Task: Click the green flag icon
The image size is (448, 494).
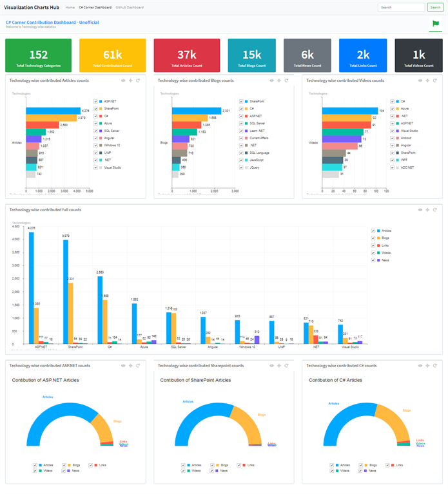Action: pos(435,23)
